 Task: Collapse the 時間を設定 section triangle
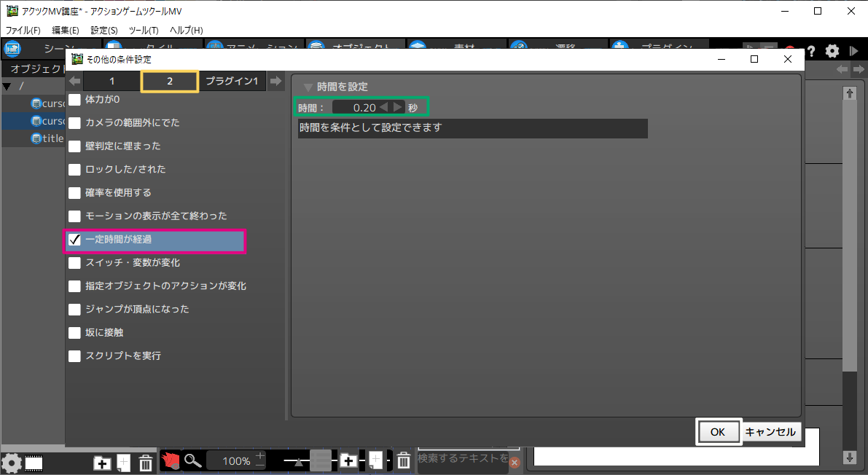[308, 87]
